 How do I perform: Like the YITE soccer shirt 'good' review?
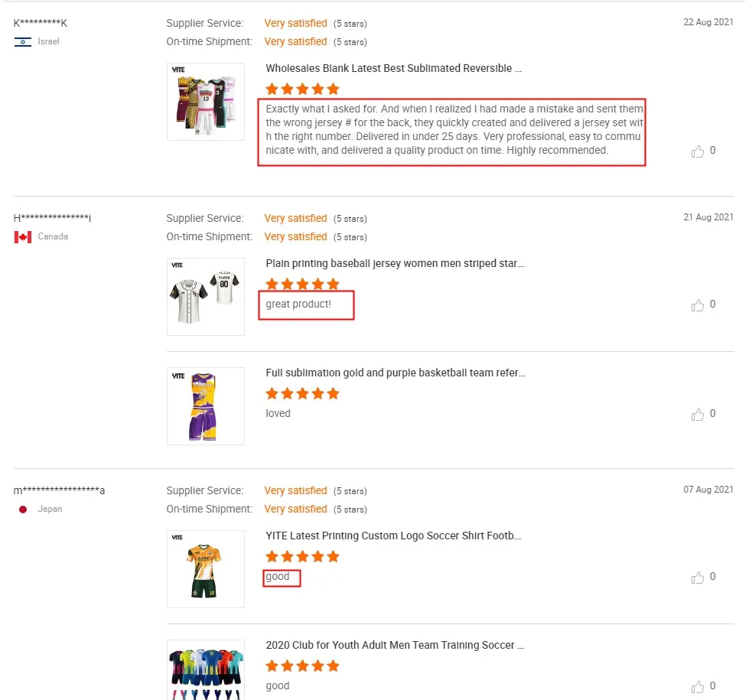click(x=698, y=578)
